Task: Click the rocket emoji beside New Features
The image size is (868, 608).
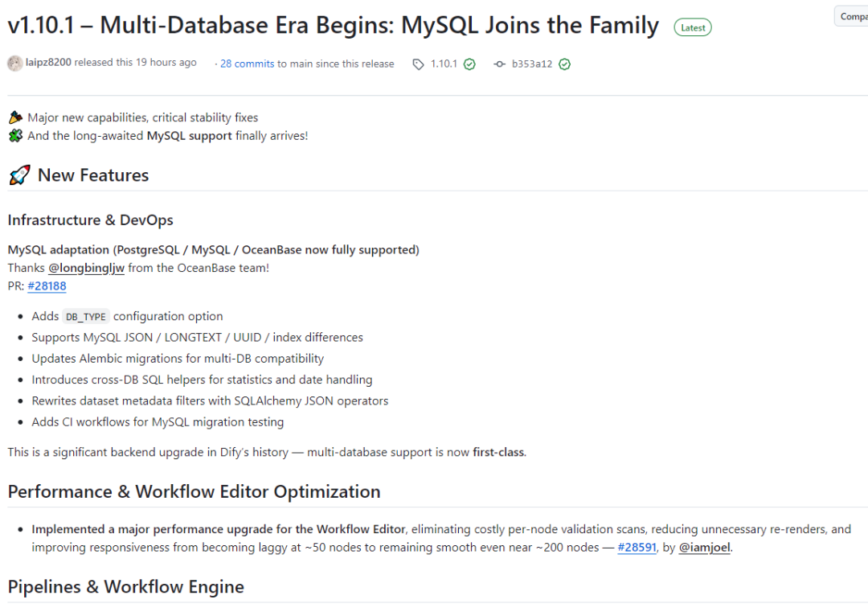Action: click(20, 175)
